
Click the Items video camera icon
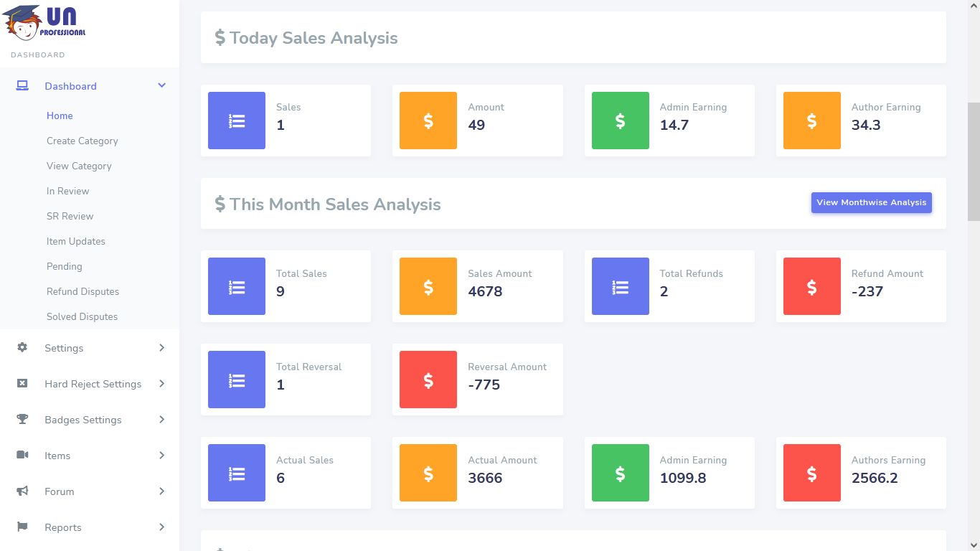click(22, 455)
